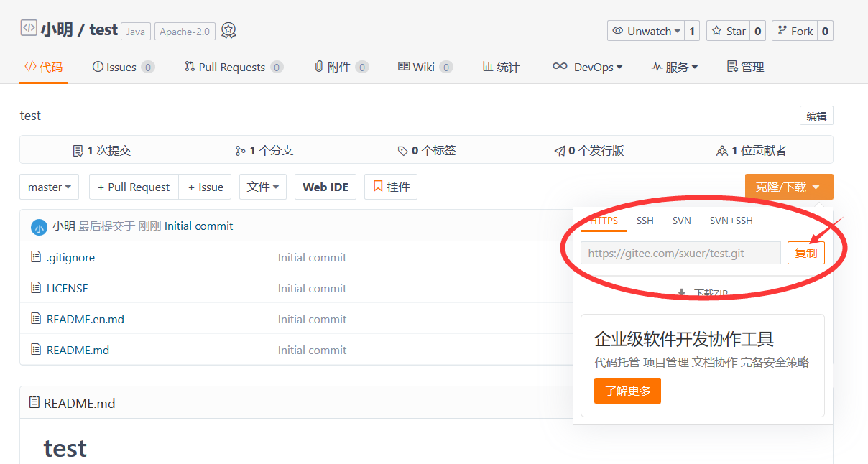
Task: Open the Web IDE
Action: pos(325,187)
